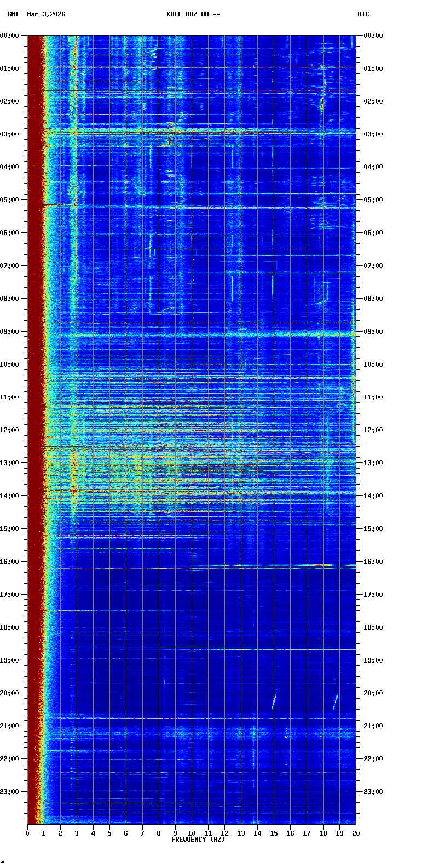Click the UTC label at top right
The height and width of the screenshot is (868, 439).
[x=363, y=14]
